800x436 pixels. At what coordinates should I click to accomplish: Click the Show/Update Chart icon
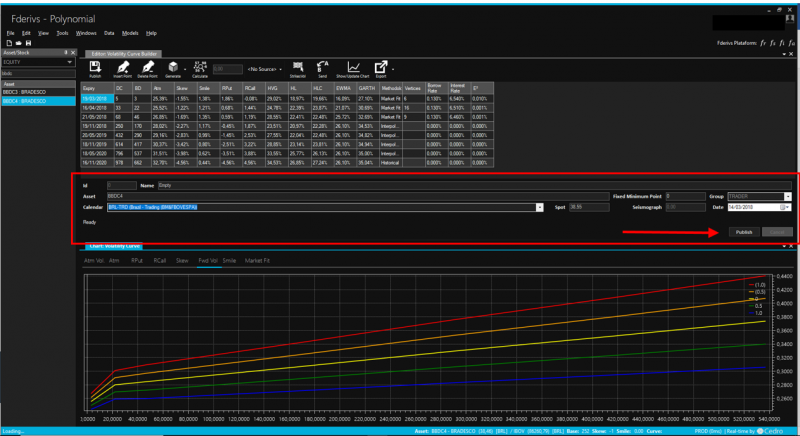[x=353, y=67]
